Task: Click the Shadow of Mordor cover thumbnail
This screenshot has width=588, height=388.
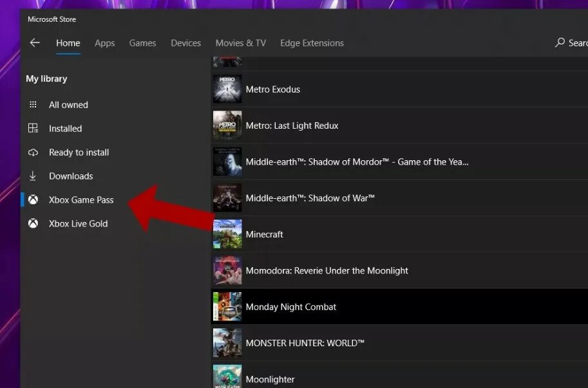Action: click(x=227, y=162)
